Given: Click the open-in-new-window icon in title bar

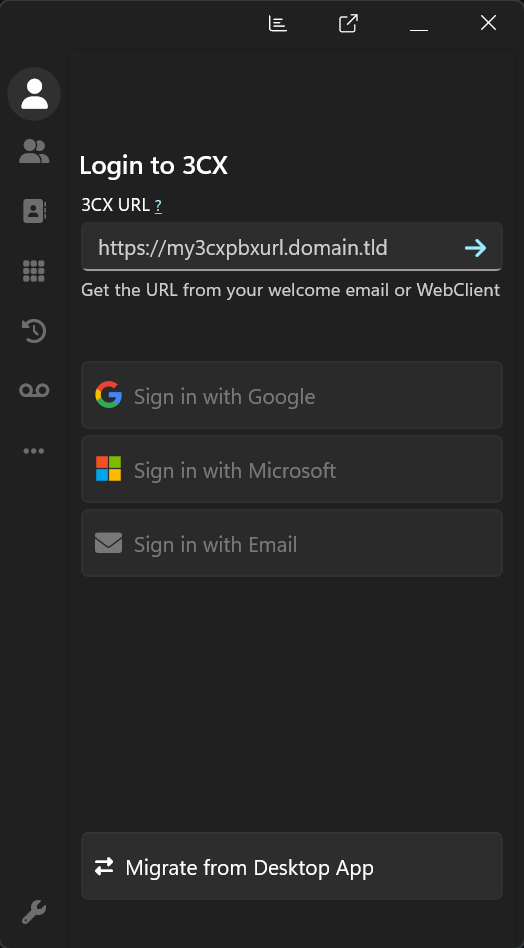Looking at the screenshot, I should tap(348, 24).
